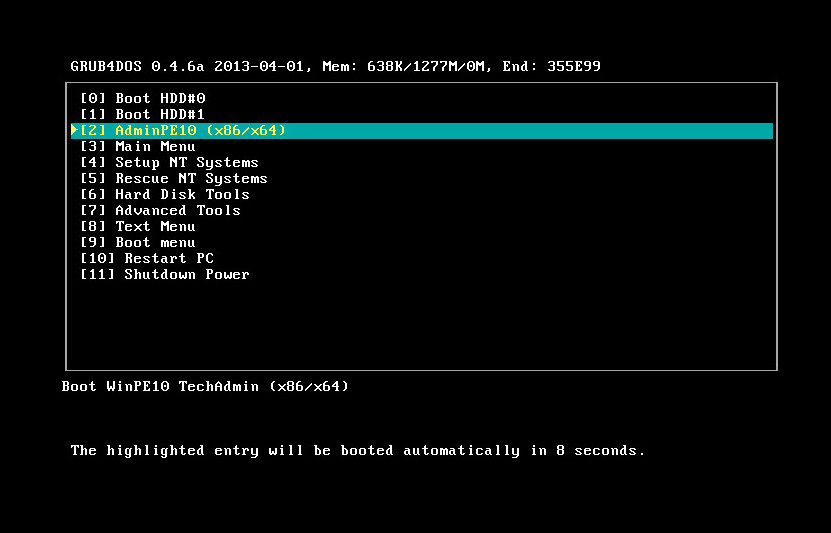The width and height of the screenshot is (831, 533).
Task: Click the End: 355E99 header value
Action: [x=560, y=67]
